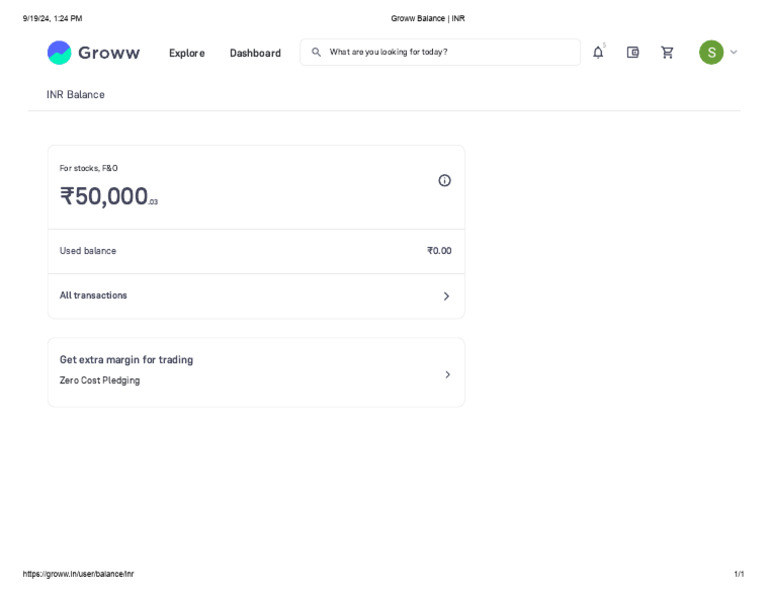Click the 9/19/24 timestamp text

(52, 19)
